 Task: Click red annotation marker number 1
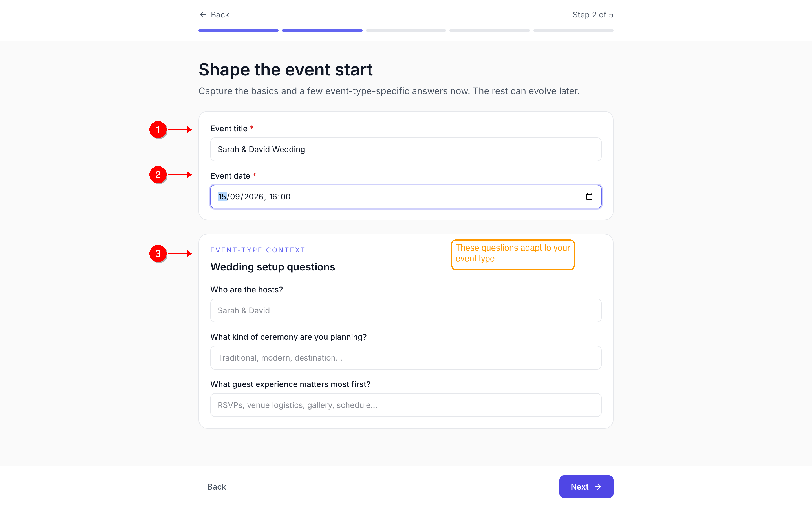(158, 130)
